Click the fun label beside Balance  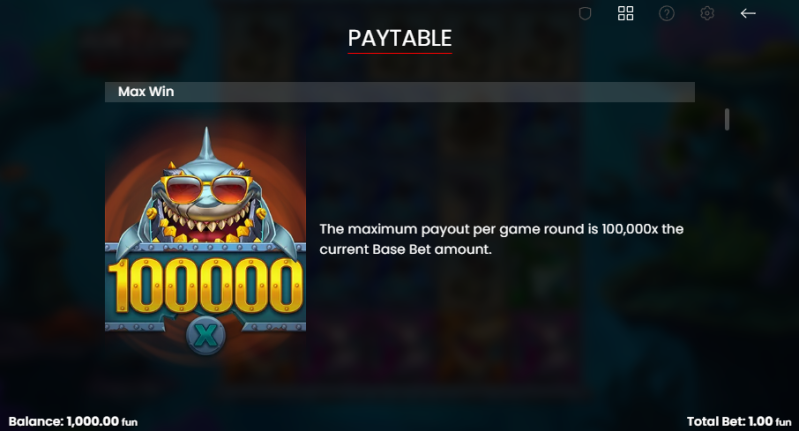129,422
